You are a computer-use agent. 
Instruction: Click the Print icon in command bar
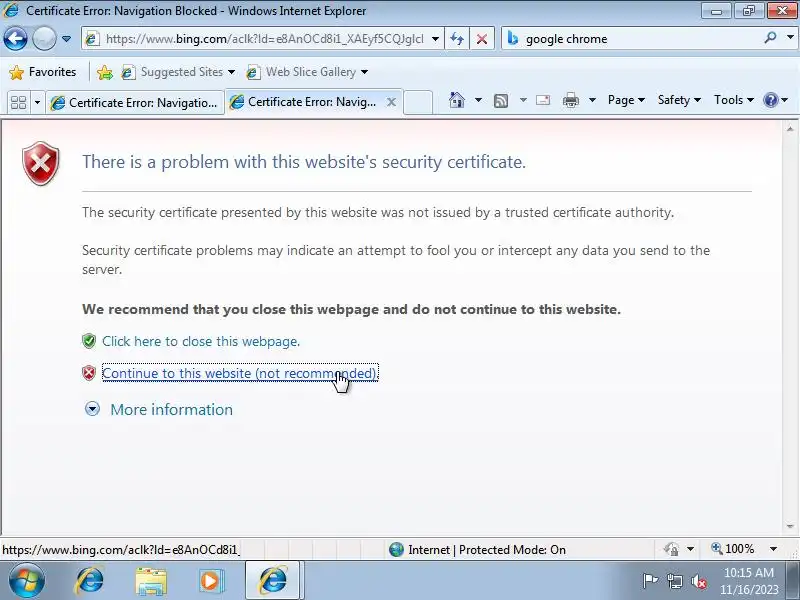coord(570,101)
